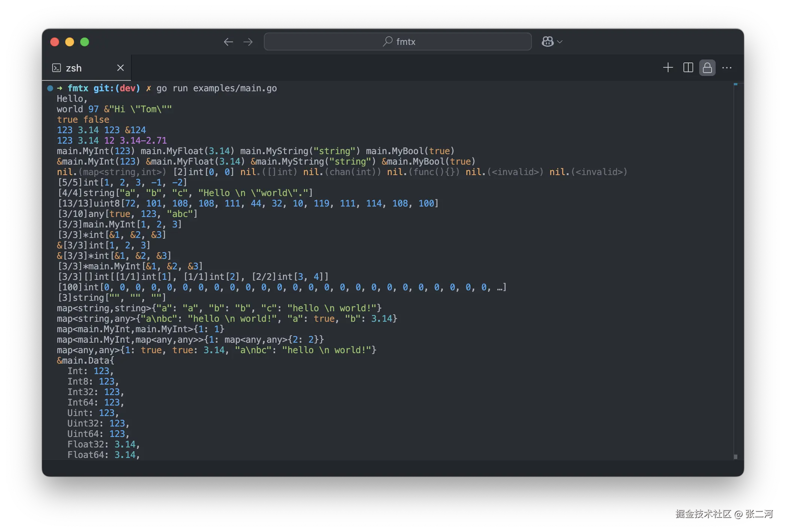
Task: Open the more actions ellipsis menu
Action: (727, 68)
